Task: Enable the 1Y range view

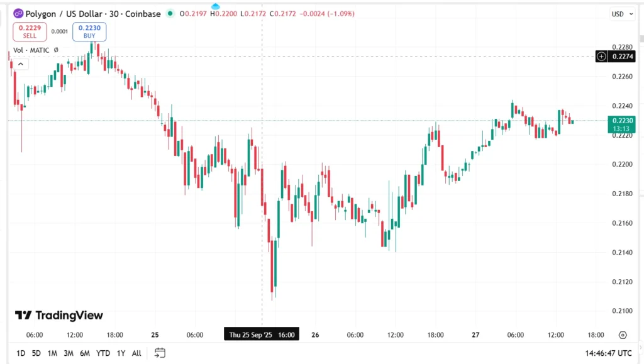Action: (x=120, y=353)
